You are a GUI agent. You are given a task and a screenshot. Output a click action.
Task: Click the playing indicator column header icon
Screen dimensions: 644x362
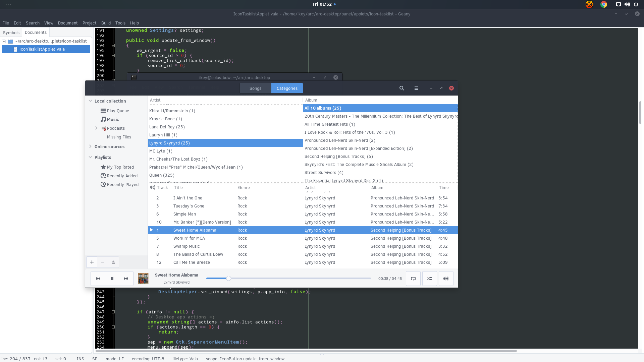point(152,188)
